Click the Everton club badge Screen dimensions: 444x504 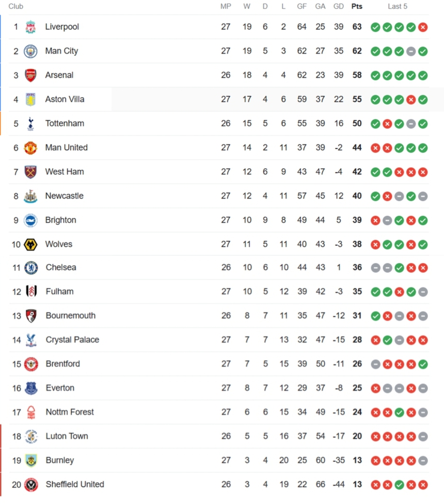[31, 388]
